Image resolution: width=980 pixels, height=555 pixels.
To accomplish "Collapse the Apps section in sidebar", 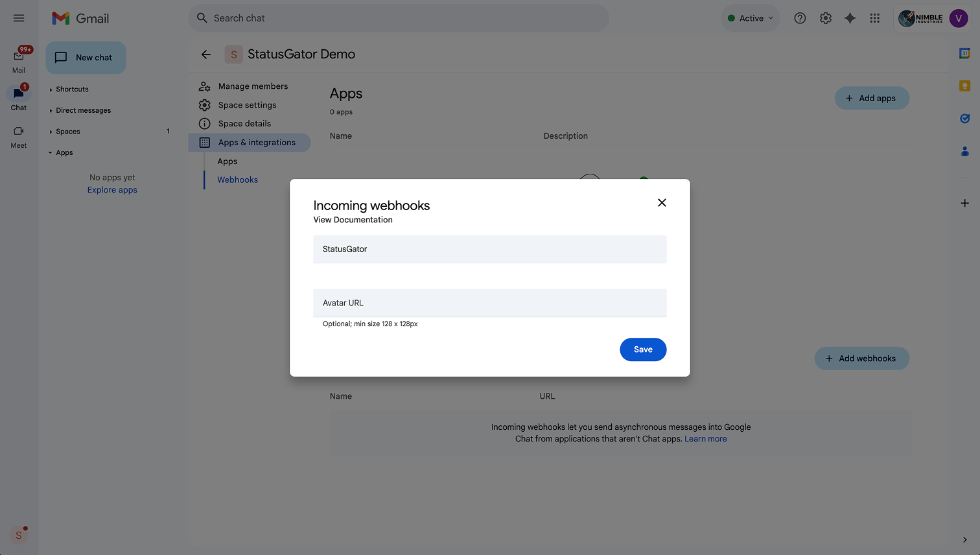I will (x=64, y=153).
